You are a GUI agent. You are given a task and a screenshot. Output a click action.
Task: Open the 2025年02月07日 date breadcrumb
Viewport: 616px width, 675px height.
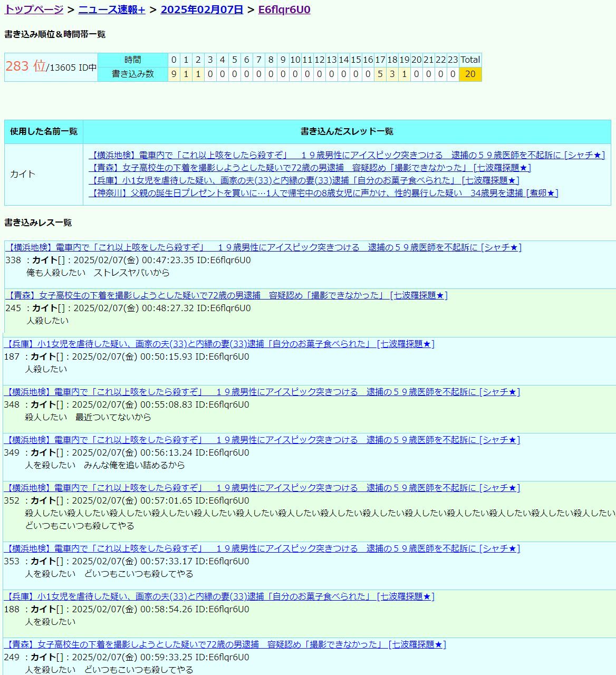[201, 9]
